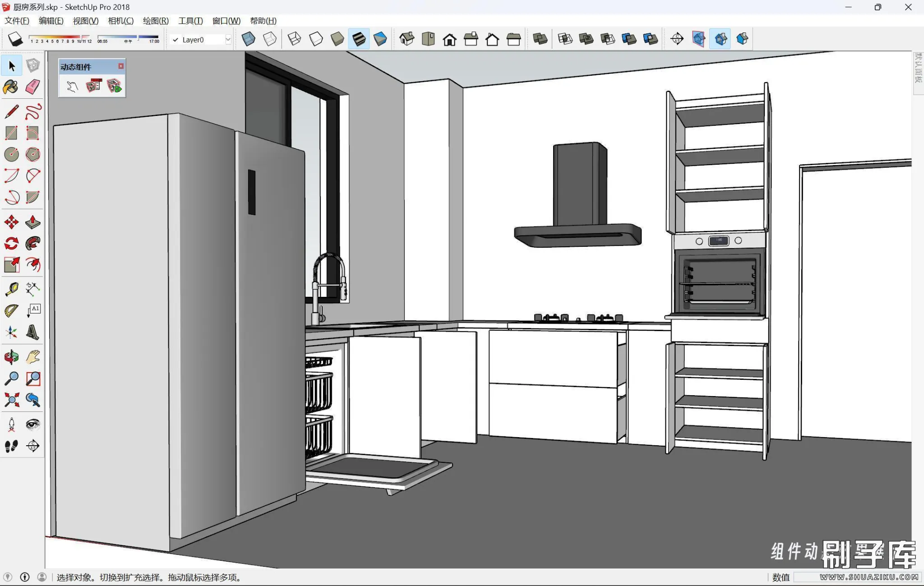Toggle X-ray face style
This screenshot has width=924, height=586.
(x=248, y=39)
